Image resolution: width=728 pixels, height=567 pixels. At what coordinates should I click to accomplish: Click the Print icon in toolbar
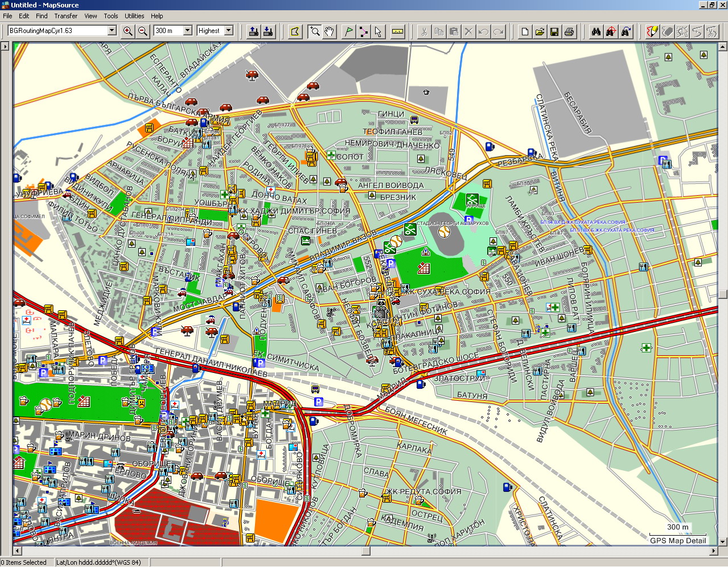(569, 31)
